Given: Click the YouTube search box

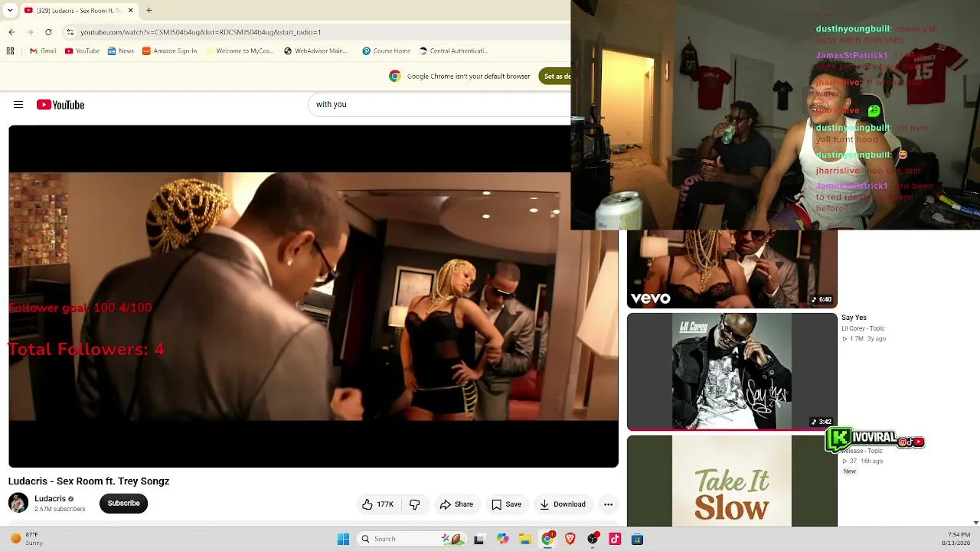Looking at the screenshot, I should (x=439, y=105).
